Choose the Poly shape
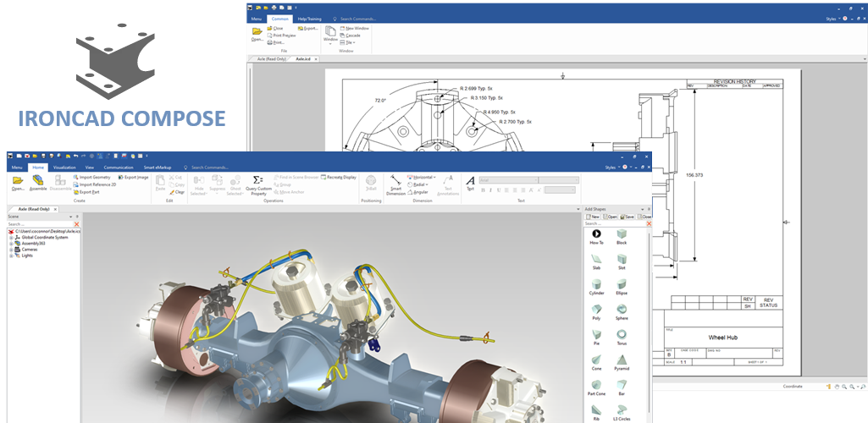 coord(597,312)
